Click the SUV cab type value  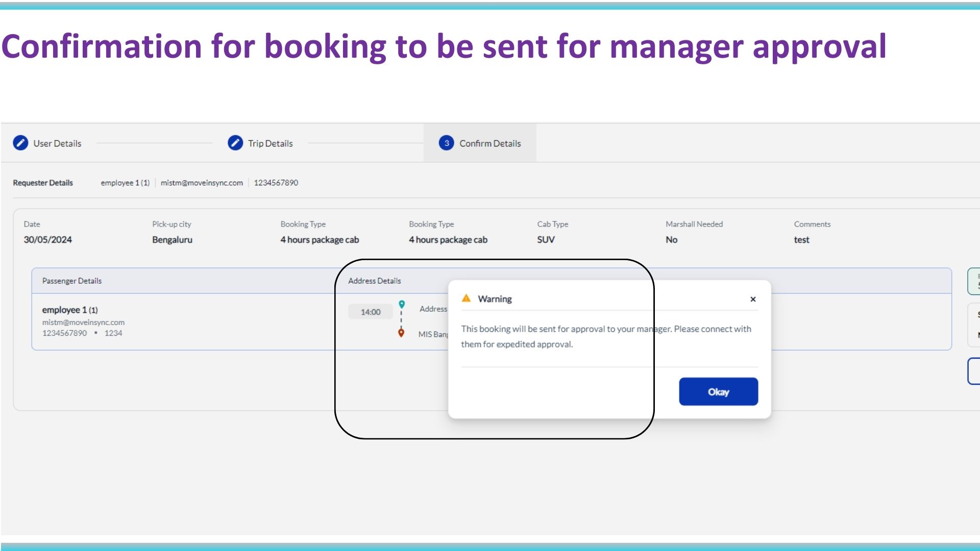[546, 240]
